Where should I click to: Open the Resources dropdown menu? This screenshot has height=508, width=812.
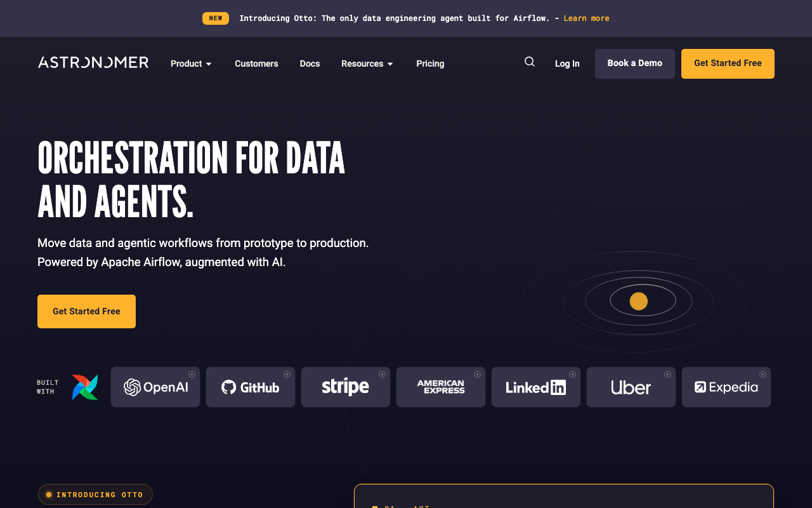[367, 63]
